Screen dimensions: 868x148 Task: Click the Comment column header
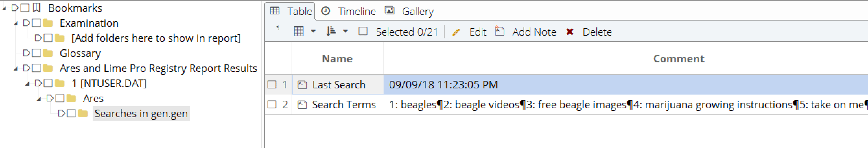point(678,59)
